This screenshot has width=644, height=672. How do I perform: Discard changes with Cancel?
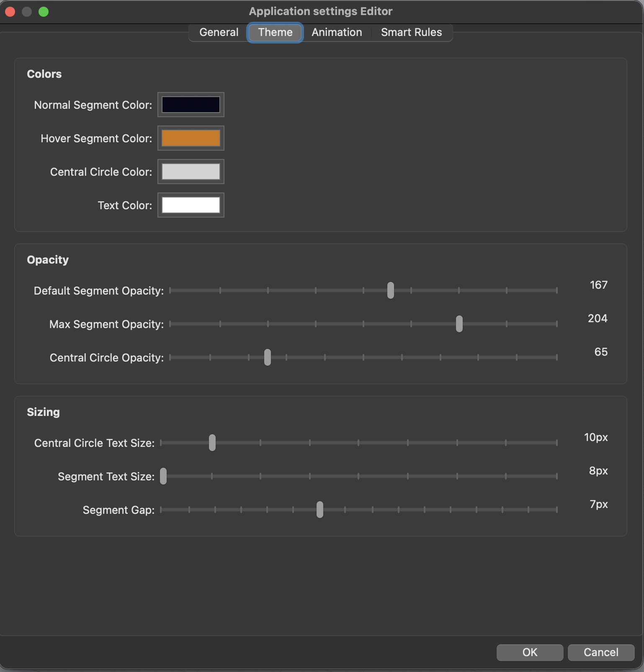tap(601, 652)
